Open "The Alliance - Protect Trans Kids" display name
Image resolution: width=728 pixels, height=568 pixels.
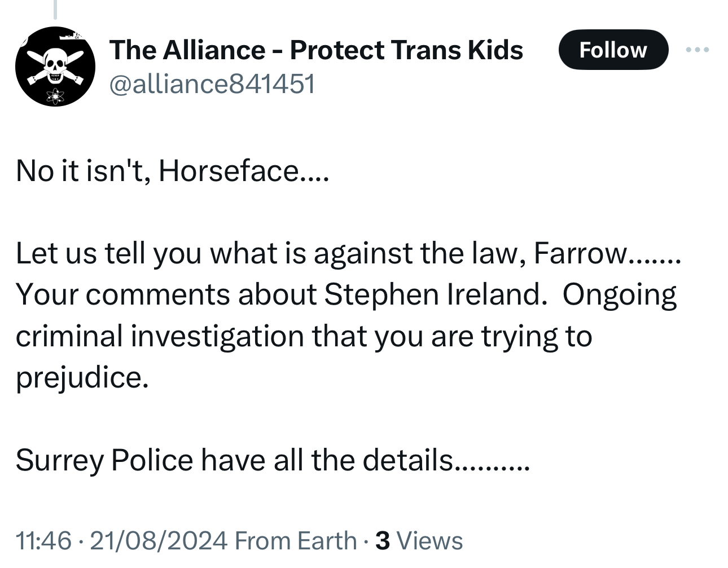click(x=316, y=50)
